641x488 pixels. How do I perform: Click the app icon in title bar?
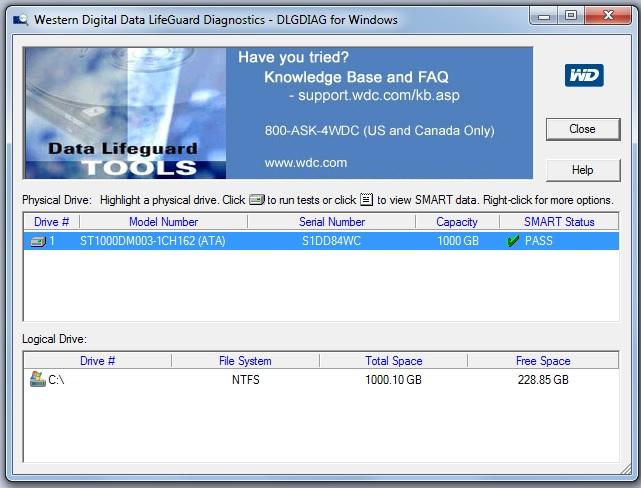20,20
